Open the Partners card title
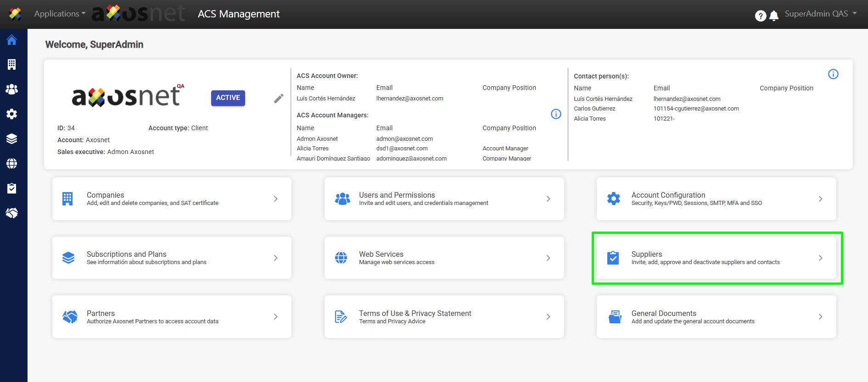 click(101, 313)
